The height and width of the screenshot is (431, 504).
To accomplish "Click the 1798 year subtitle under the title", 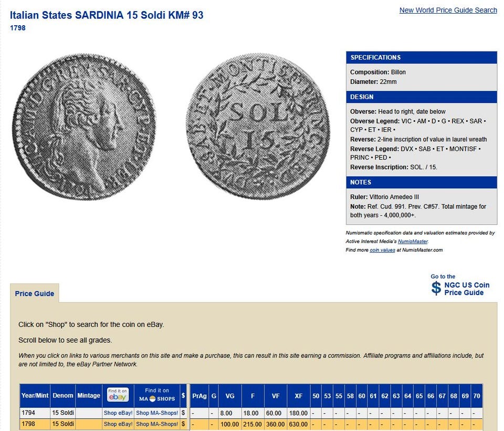I will (18, 28).
